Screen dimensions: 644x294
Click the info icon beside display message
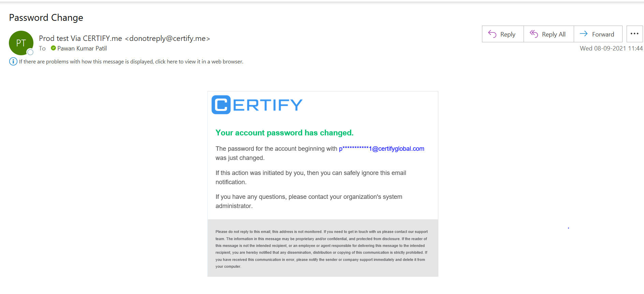[13, 61]
